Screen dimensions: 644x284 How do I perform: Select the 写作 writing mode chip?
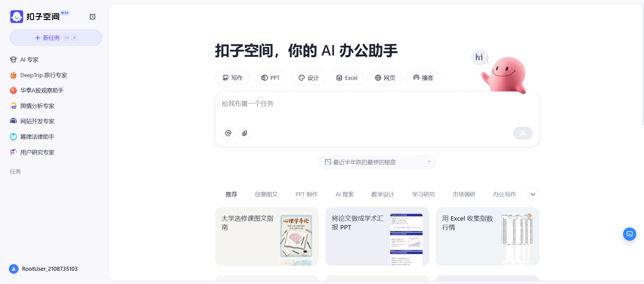(x=232, y=78)
